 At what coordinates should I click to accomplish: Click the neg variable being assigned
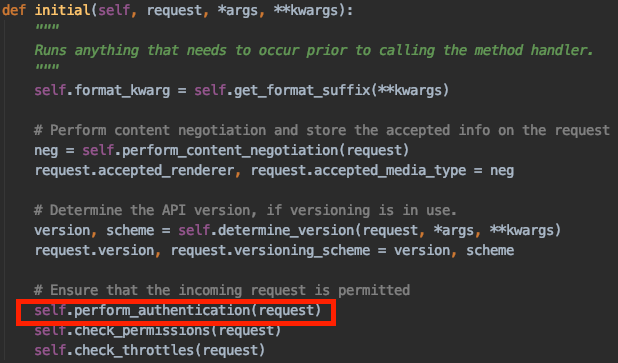[x=46, y=150]
